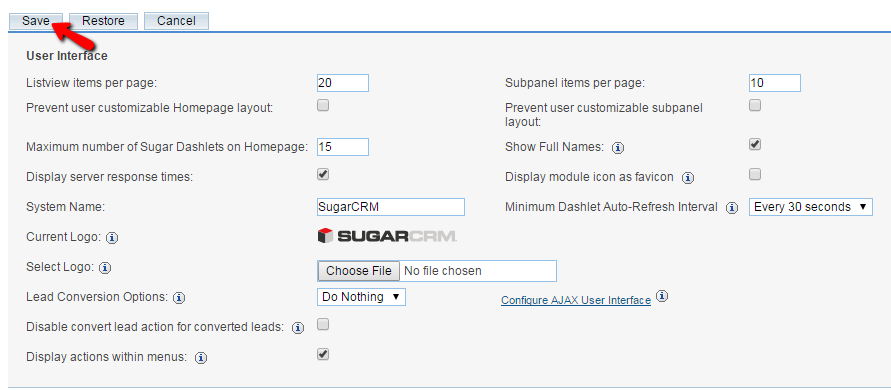Check Disable convert lead action checkbox
Viewport: 891px width, 391px height.
323,325
